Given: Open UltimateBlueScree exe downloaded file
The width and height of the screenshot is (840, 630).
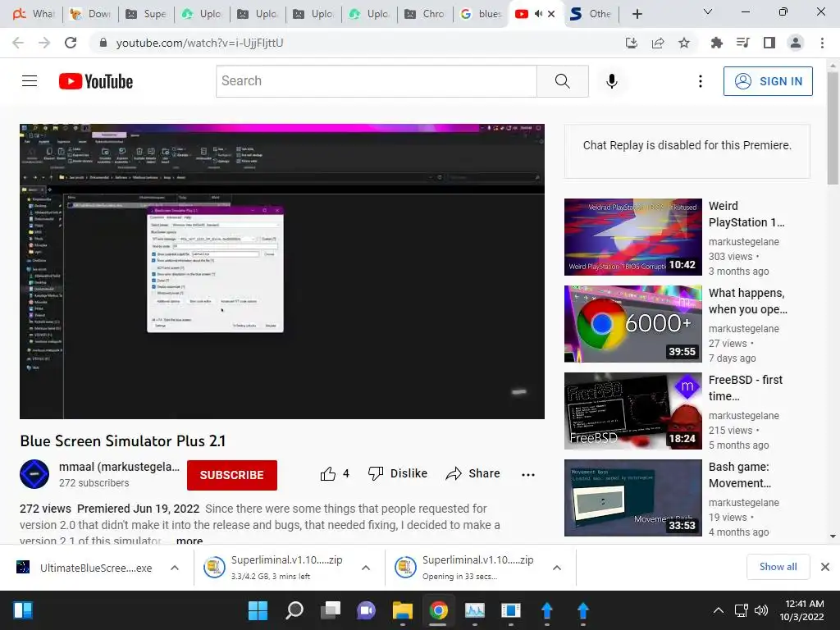Looking at the screenshot, I should tap(85, 568).
